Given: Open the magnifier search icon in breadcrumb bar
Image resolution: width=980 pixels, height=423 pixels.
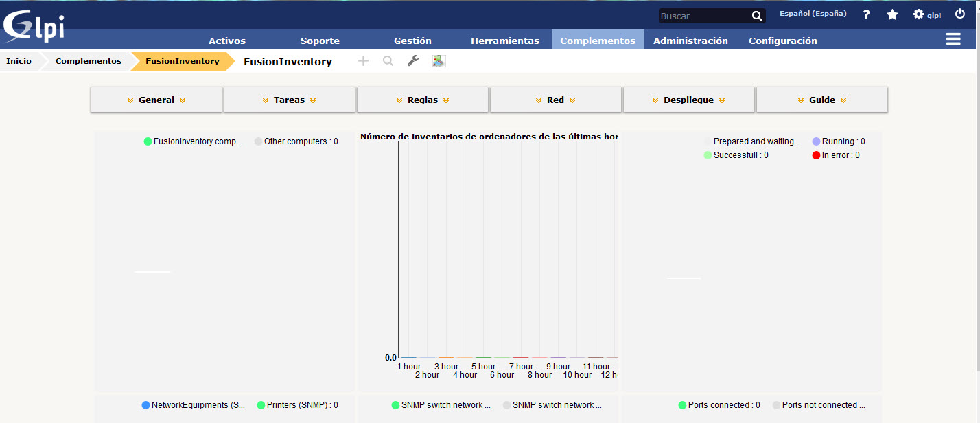Looking at the screenshot, I should (x=388, y=60).
